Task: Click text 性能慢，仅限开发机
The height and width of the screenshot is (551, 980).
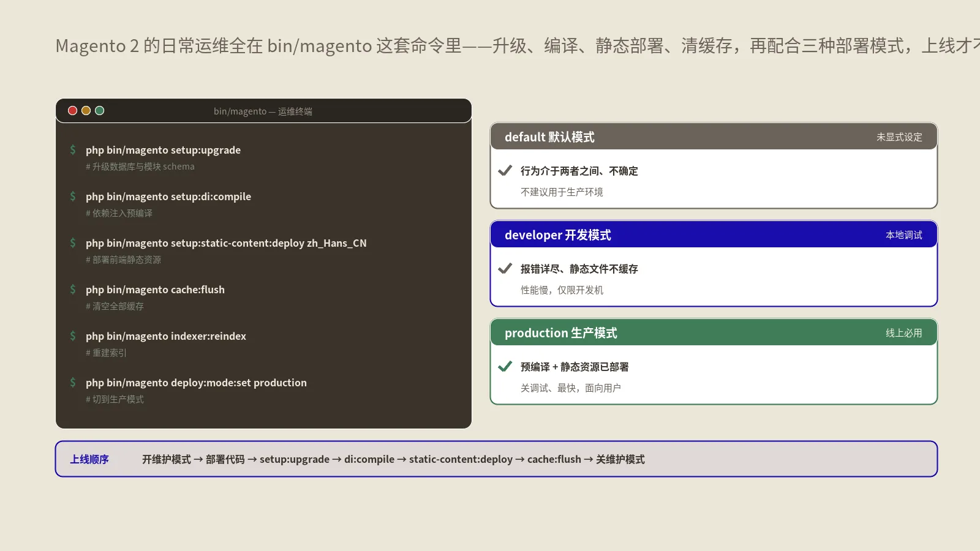Action: [x=562, y=290]
